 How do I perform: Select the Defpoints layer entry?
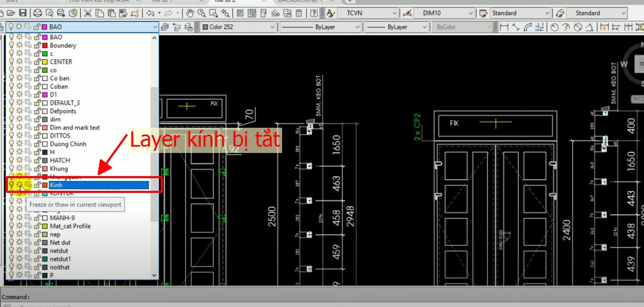coord(63,111)
